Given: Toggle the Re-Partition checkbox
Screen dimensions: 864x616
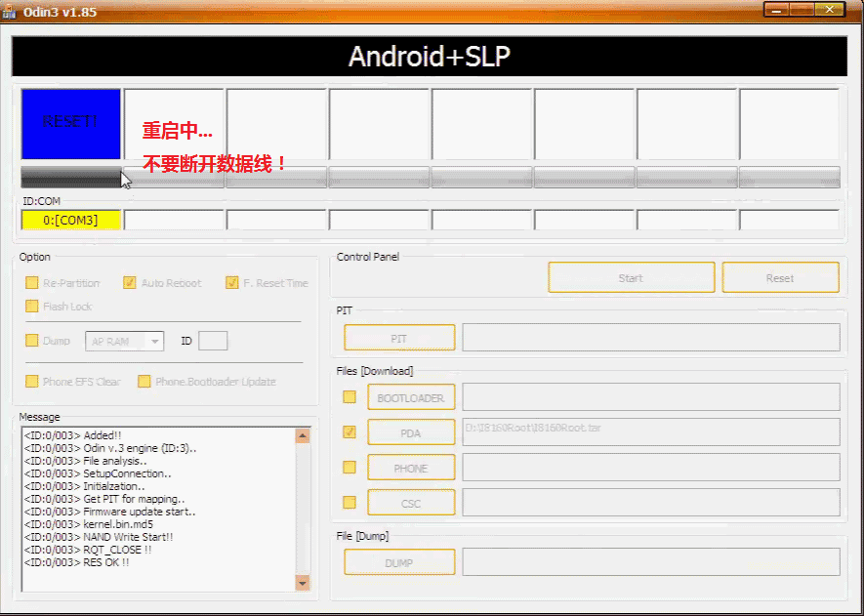Looking at the screenshot, I should [x=32, y=283].
